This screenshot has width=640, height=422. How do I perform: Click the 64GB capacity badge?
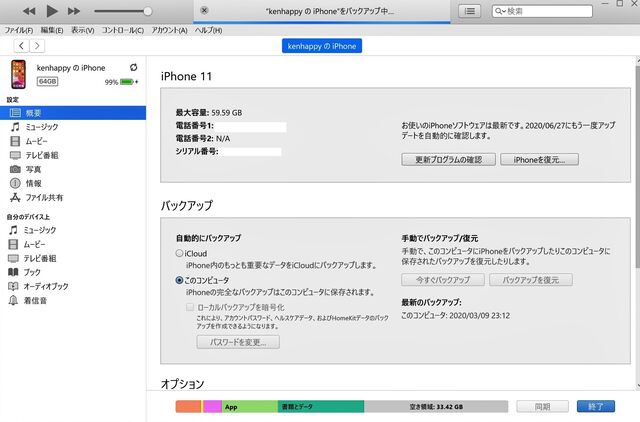click(47, 81)
